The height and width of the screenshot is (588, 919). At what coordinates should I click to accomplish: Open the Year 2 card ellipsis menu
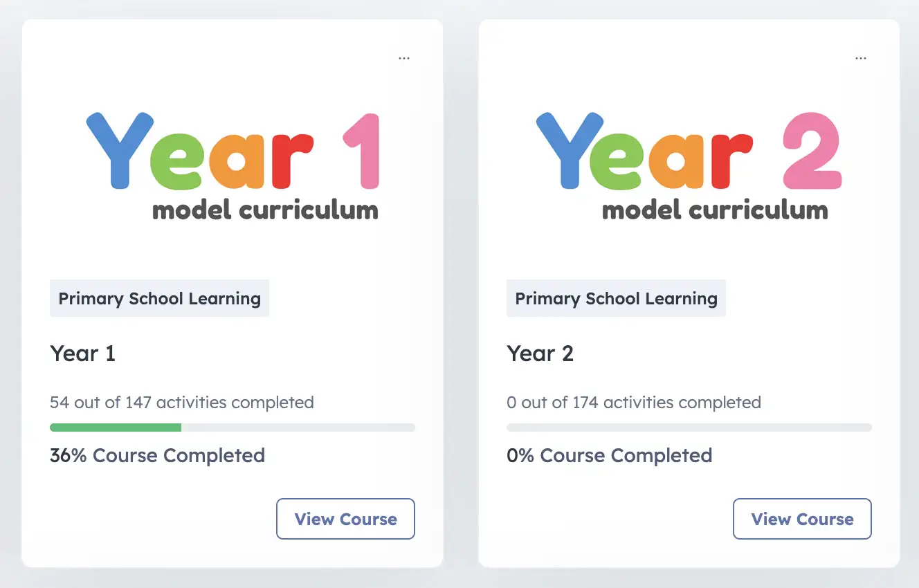click(861, 59)
